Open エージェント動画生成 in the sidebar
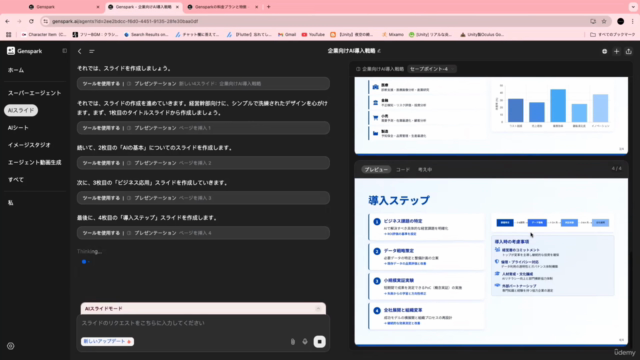 click(34, 162)
